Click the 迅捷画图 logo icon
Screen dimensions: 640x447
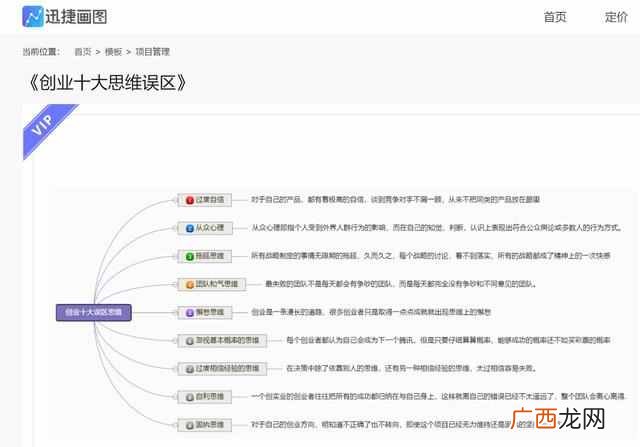[33, 17]
